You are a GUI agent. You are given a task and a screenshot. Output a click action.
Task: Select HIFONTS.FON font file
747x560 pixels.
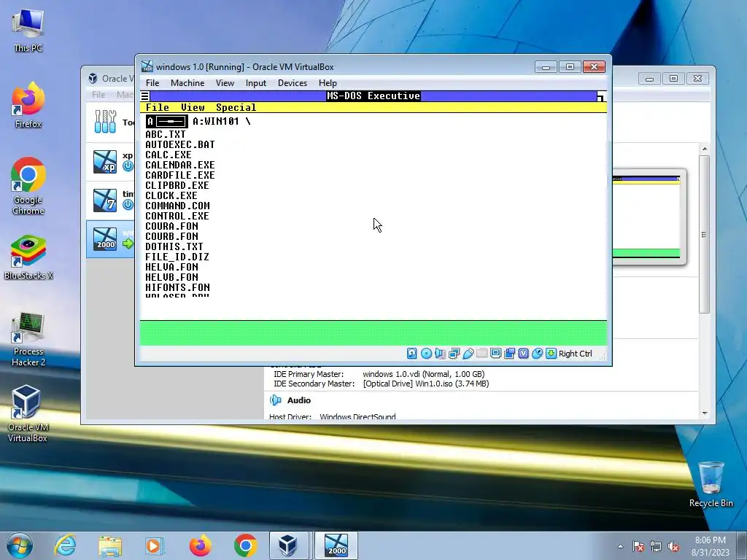click(x=178, y=287)
